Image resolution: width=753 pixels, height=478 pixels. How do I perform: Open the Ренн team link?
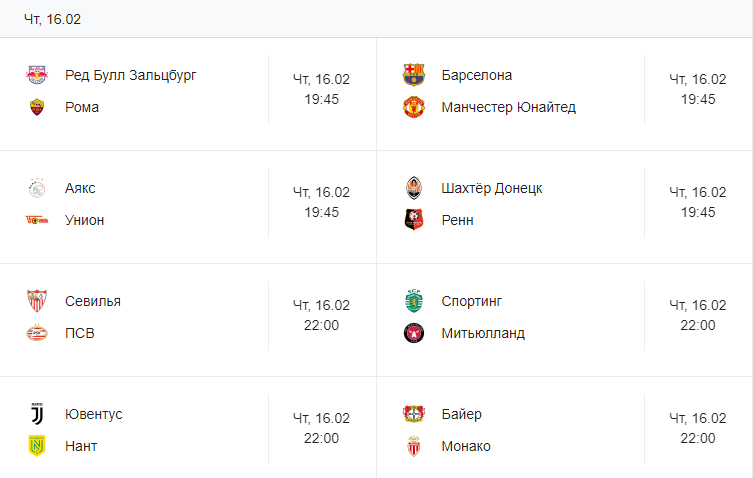(457, 220)
